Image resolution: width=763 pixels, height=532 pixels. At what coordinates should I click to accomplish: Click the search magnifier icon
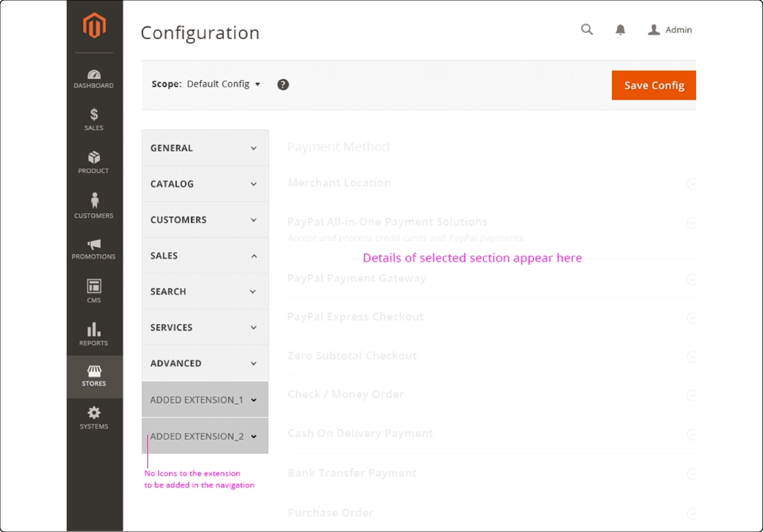[x=587, y=30]
